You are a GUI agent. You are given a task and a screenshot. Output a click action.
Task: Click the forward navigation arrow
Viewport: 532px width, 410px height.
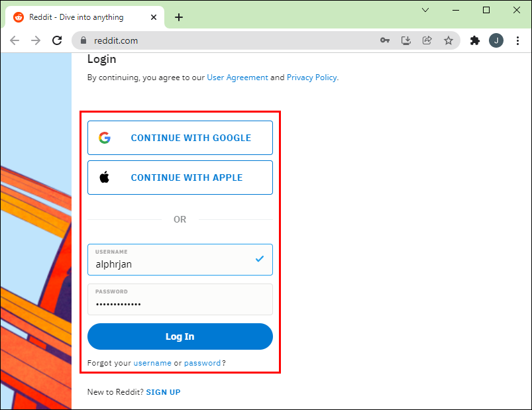(36, 40)
